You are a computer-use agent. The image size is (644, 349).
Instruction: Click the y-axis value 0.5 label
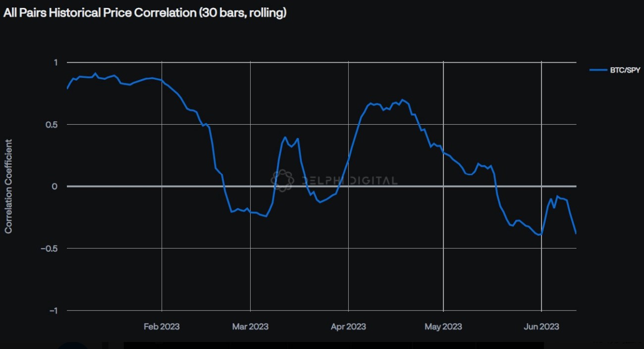[x=52, y=125]
